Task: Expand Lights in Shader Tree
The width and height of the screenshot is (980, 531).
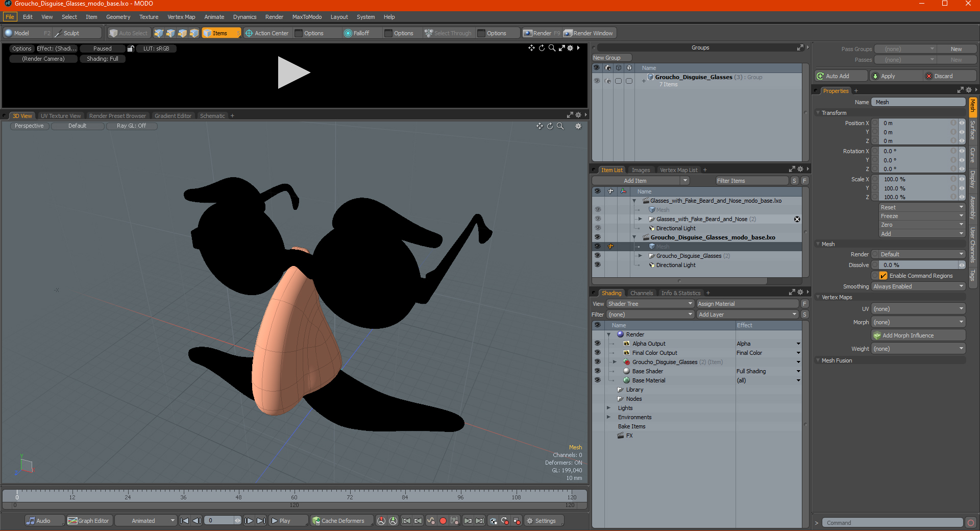Action: 608,408
